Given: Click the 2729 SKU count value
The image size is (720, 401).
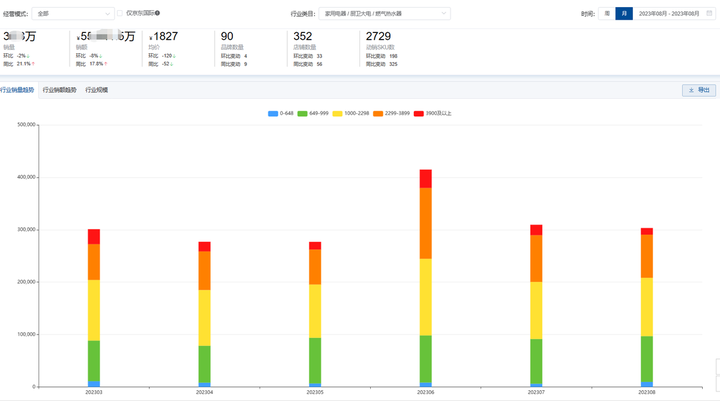Looking at the screenshot, I should coord(378,36).
